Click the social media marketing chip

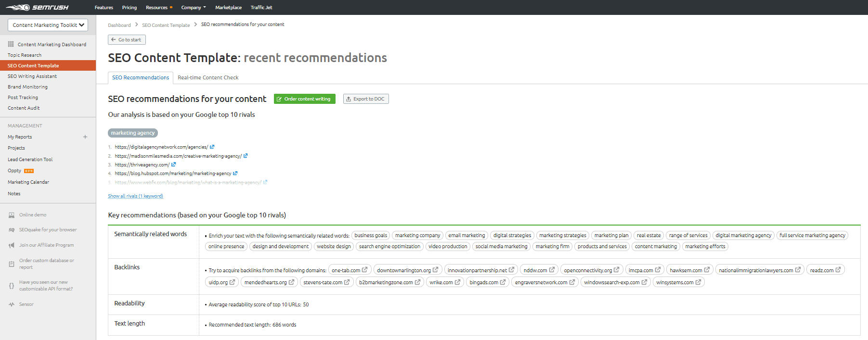pos(501,246)
